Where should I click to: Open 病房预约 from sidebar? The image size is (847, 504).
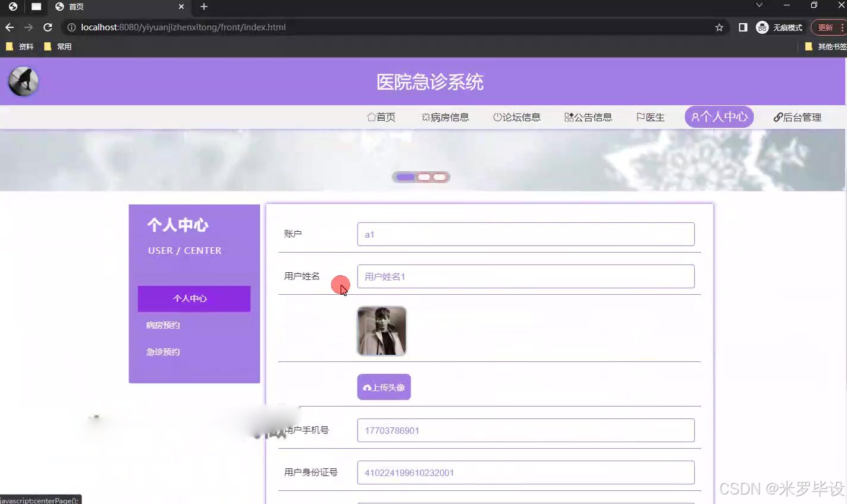click(x=162, y=325)
